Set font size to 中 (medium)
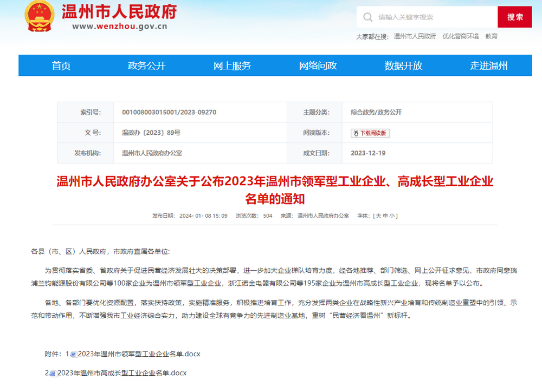542x392 pixels. (385, 216)
